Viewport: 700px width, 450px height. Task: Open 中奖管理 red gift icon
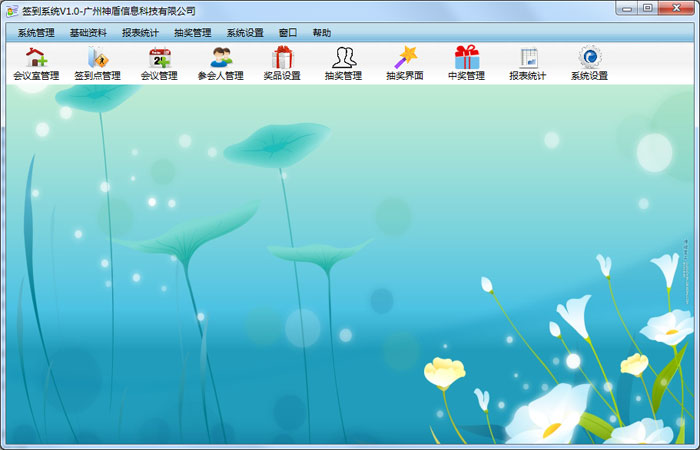(466, 58)
